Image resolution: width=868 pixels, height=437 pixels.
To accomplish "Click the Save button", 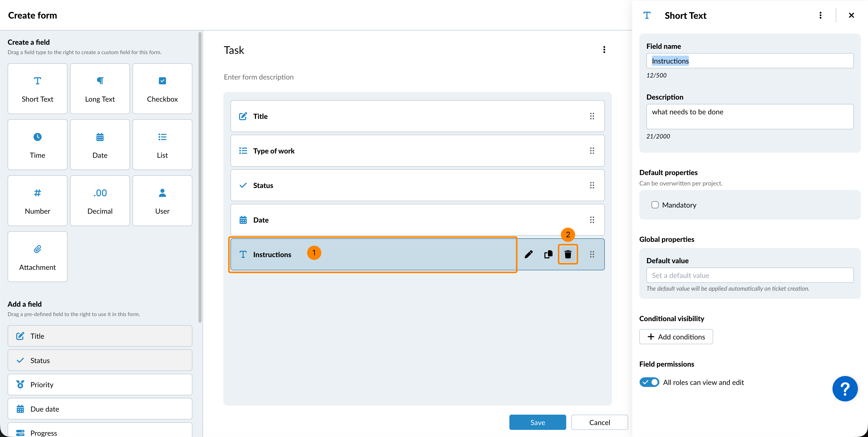I will pos(538,422).
